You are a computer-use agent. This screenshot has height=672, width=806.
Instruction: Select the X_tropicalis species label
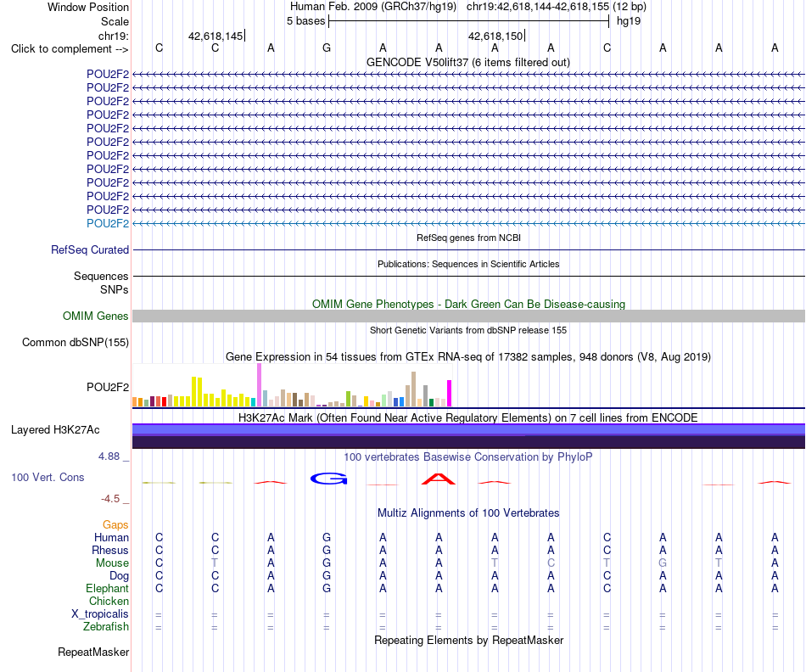click(x=100, y=614)
